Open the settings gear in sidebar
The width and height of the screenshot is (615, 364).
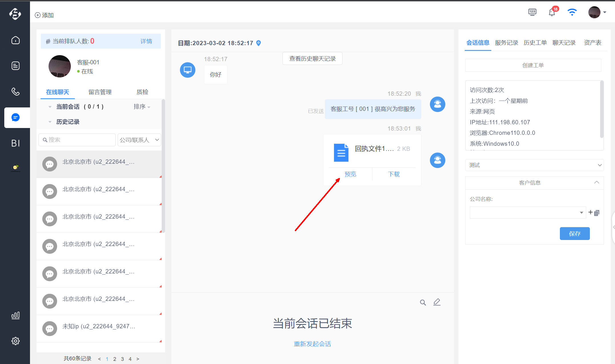tap(15, 341)
